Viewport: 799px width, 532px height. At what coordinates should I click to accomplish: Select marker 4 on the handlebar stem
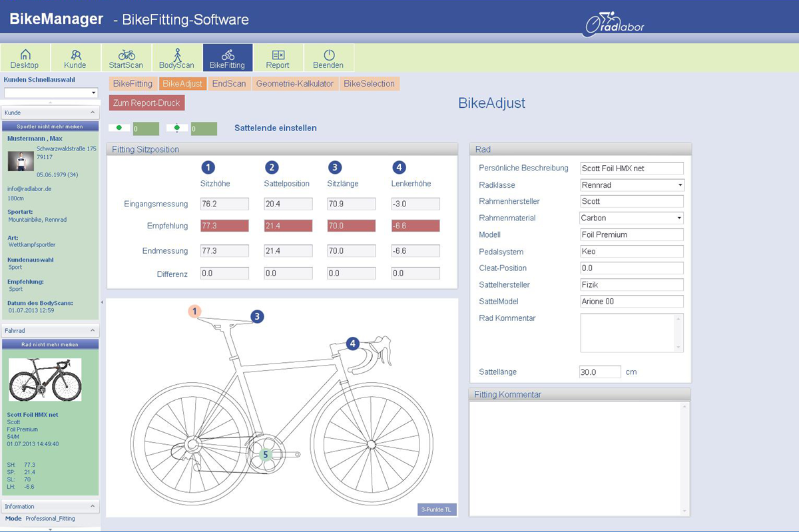(x=353, y=344)
